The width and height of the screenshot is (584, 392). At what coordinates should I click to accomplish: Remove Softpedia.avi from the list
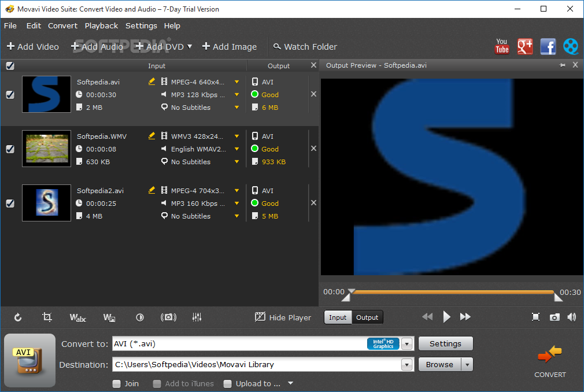(313, 94)
